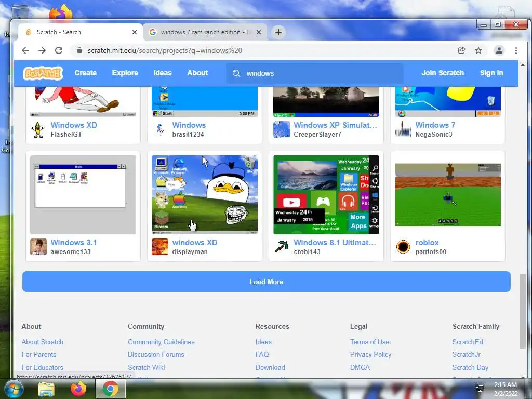Click Sign in
The width and height of the screenshot is (532, 399).
click(x=491, y=73)
